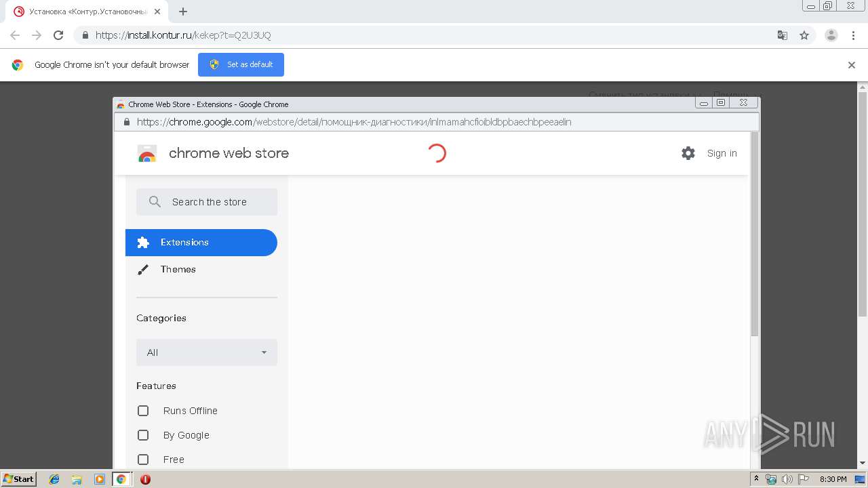
Task: Select the Chrome taskbar button
Action: point(121,479)
